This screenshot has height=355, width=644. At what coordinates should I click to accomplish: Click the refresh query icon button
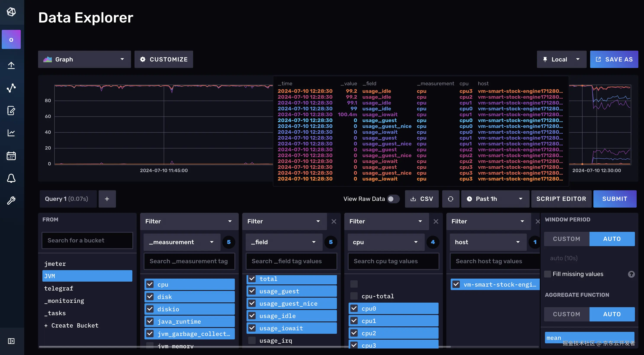coord(450,199)
